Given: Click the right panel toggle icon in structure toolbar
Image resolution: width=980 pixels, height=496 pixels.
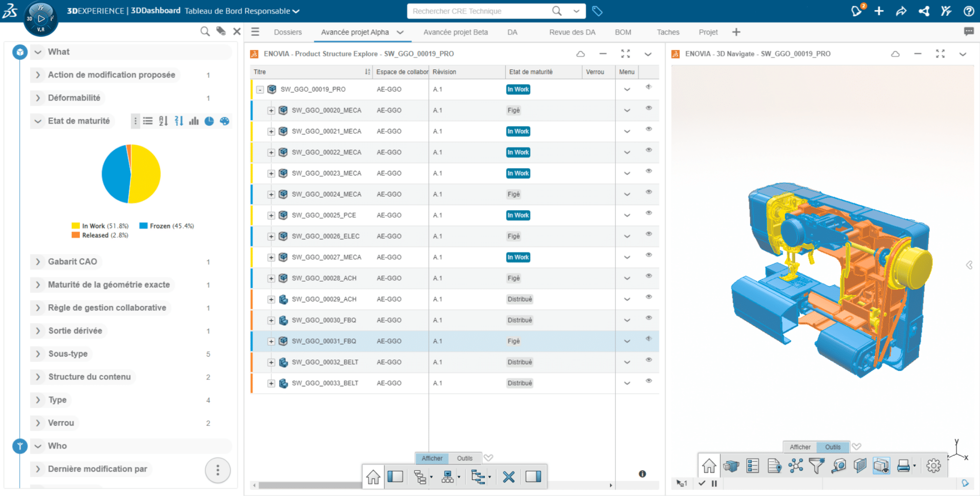Looking at the screenshot, I should pyautogui.click(x=533, y=477).
